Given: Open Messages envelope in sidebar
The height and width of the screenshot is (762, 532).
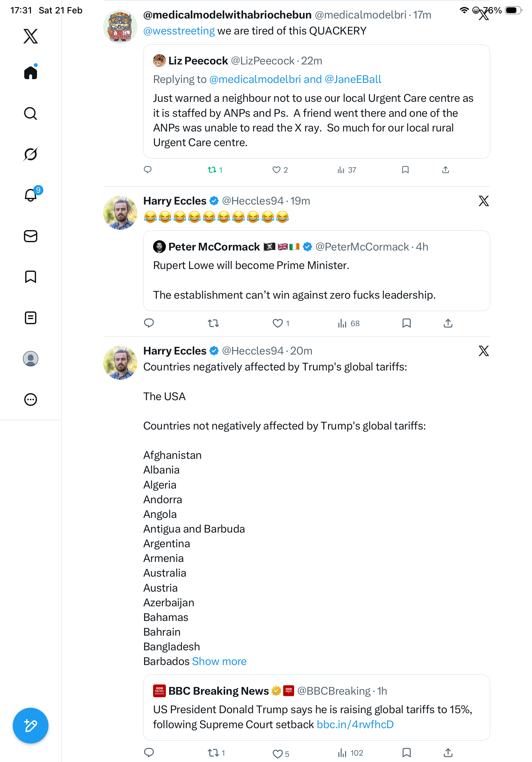Looking at the screenshot, I should click(31, 236).
